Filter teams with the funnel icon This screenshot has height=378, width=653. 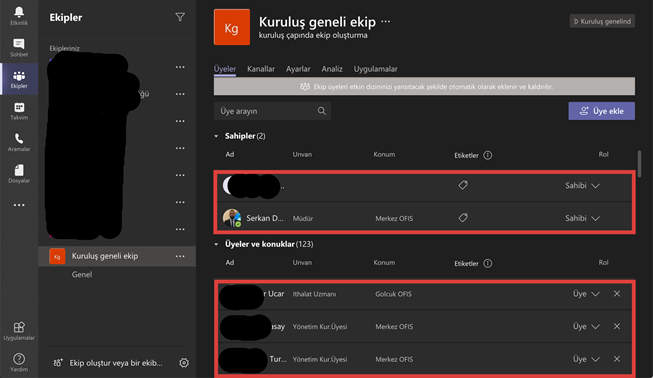180,17
